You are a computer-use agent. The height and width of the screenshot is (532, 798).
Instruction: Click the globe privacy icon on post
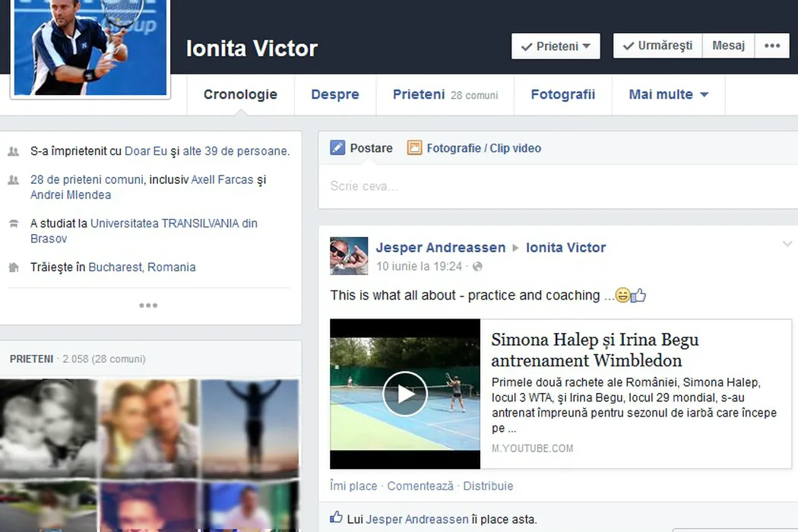(x=477, y=267)
